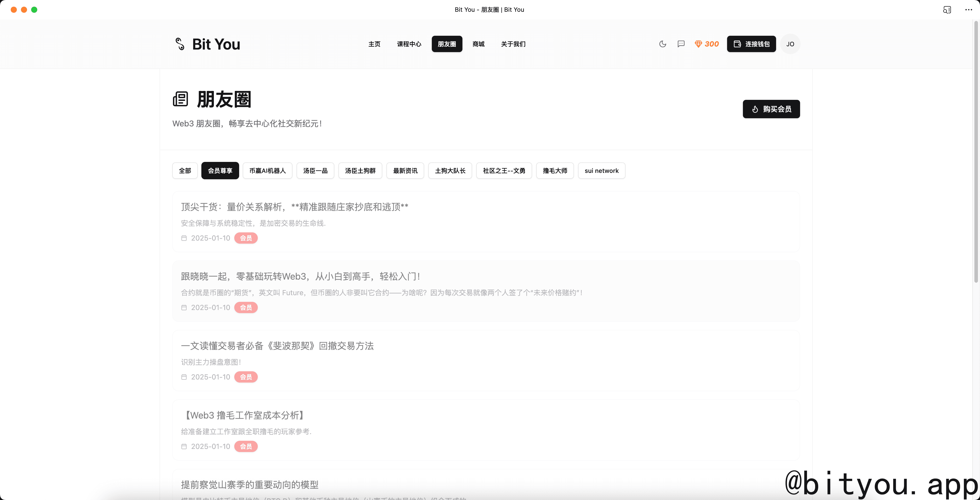Image resolution: width=980 pixels, height=500 pixels.
Task: Click 会员 badge on 跟晓晓一起 post
Action: tap(246, 307)
